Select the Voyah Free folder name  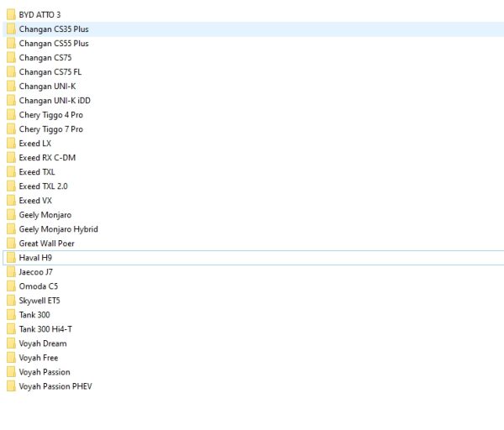point(39,358)
